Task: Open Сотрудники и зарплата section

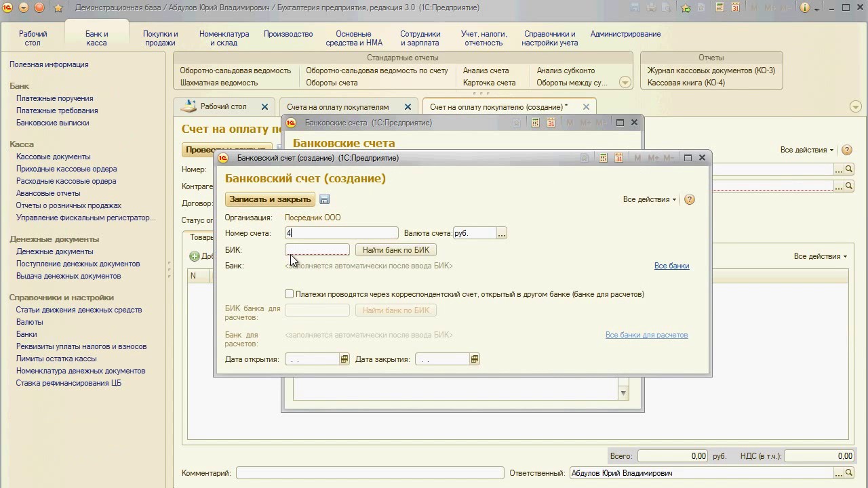Action: pyautogui.click(x=420, y=38)
